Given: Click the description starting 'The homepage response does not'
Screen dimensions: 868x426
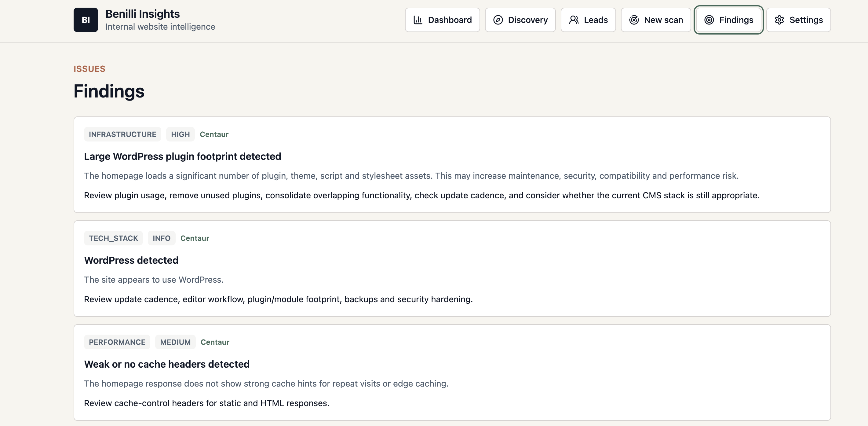Looking at the screenshot, I should [266, 383].
